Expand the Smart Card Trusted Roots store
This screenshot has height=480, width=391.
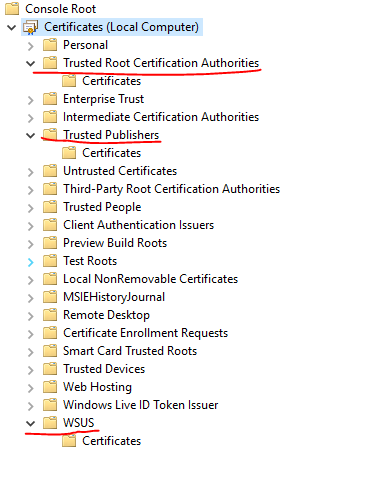coord(31,352)
